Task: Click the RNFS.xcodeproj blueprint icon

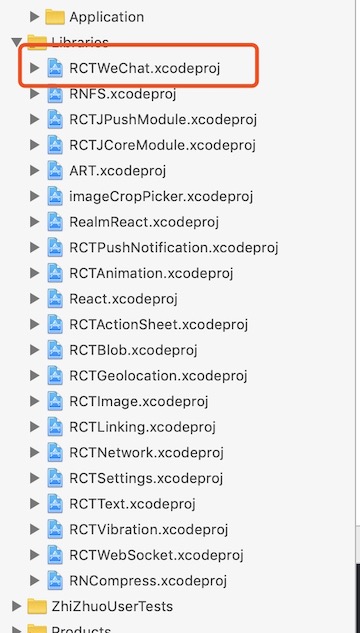Action: (x=55, y=94)
